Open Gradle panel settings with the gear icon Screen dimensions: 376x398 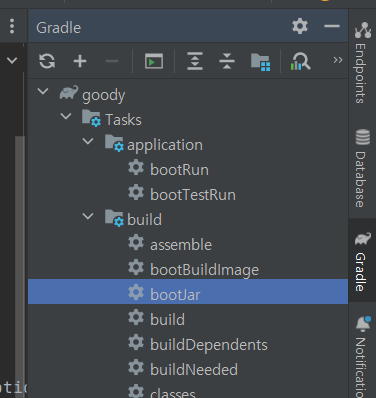(300, 26)
